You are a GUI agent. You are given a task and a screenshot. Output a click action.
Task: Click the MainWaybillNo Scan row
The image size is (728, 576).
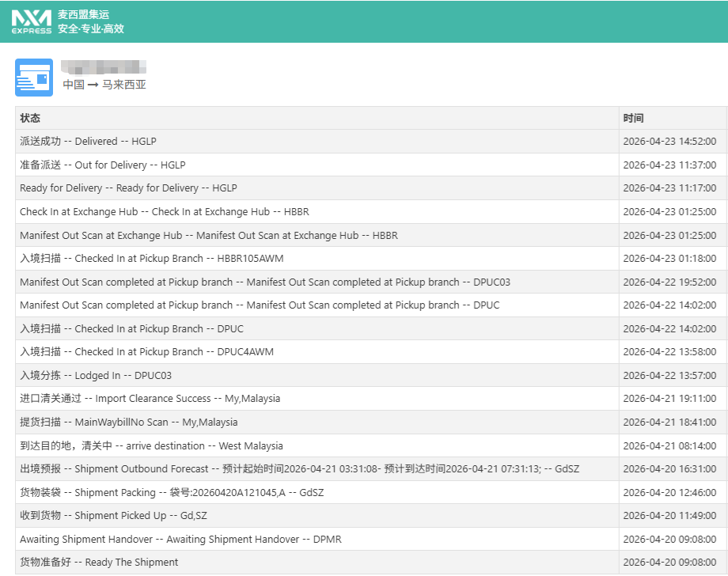(128, 423)
